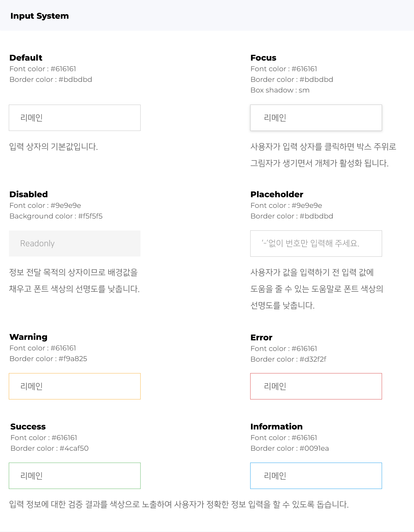Click the Box shadow : sm label
The width and height of the screenshot is (414, 532).
pos(280,90)
